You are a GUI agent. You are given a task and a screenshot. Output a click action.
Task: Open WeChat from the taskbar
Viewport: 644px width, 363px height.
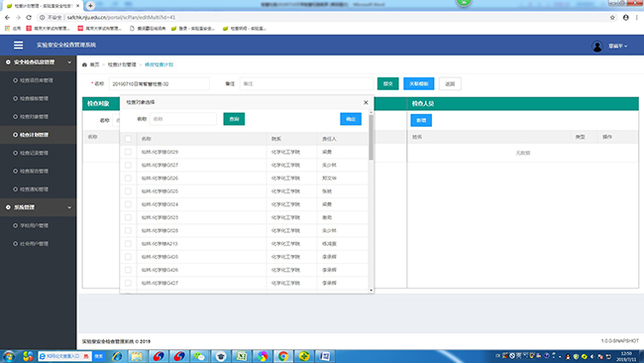pos(199,356)
